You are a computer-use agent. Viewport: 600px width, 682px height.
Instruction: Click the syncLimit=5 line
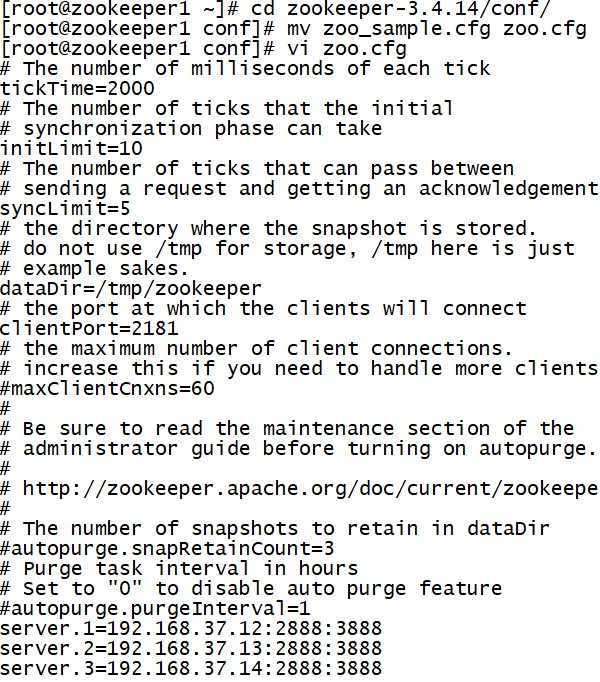click(65, 209)
